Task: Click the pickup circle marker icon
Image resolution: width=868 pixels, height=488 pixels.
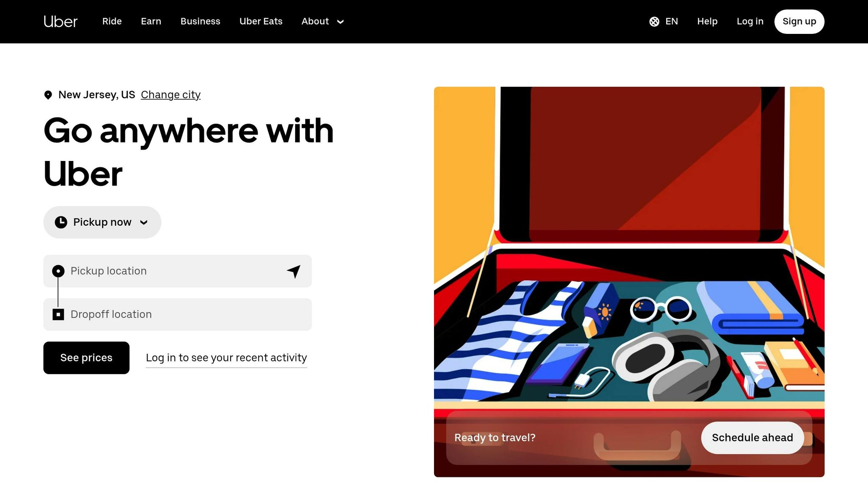Action: pyautogui.click(x=58, y=271)
